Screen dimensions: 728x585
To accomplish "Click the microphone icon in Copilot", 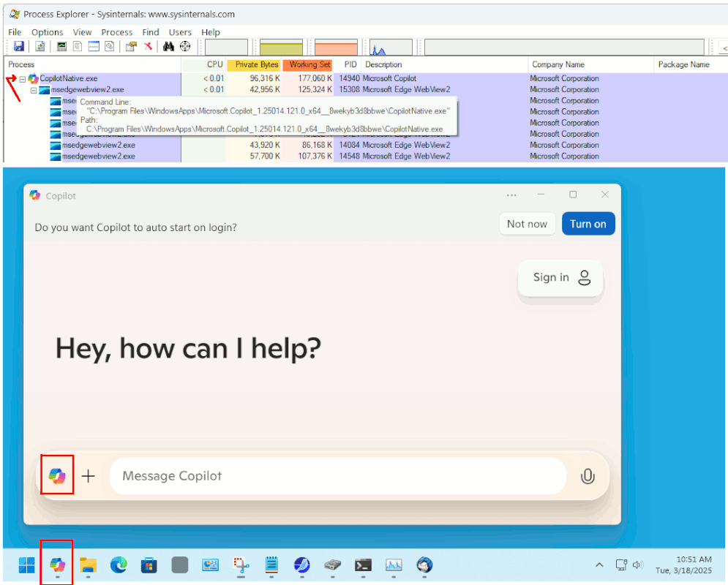I will coord(588,477).
